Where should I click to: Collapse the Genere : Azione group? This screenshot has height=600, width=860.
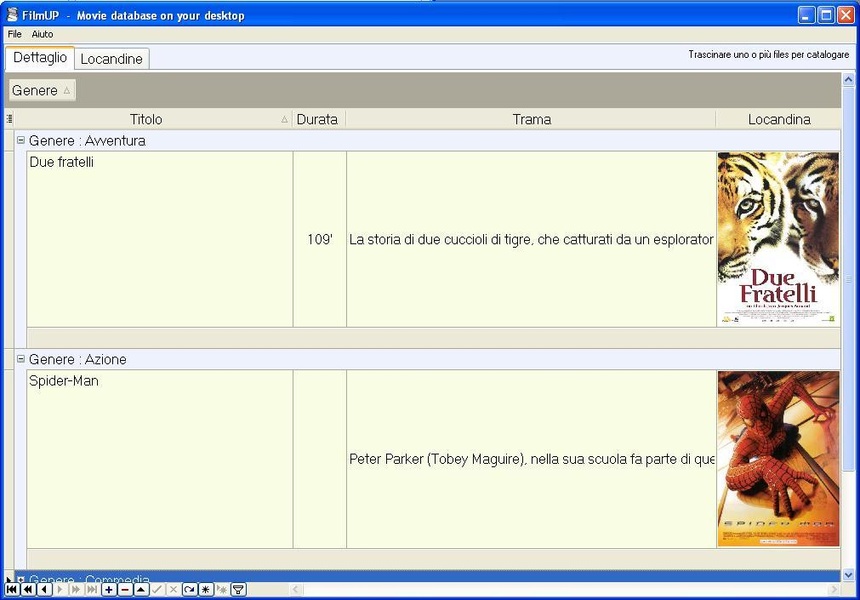tap(21, 359)
